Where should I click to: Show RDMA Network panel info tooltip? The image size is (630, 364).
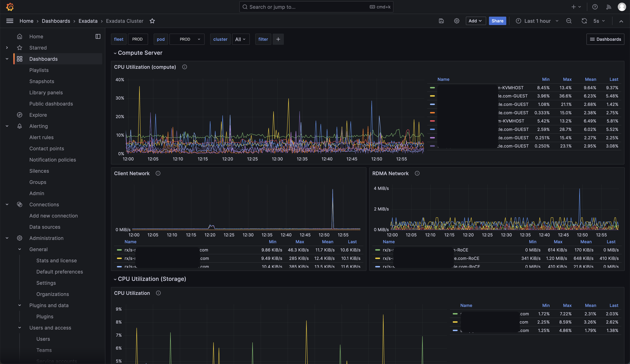pos(417,173)
